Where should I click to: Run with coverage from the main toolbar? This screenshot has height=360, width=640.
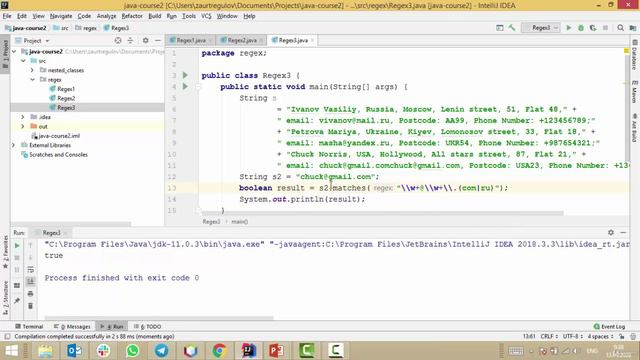pyautogui.click(x=593, y=28)
